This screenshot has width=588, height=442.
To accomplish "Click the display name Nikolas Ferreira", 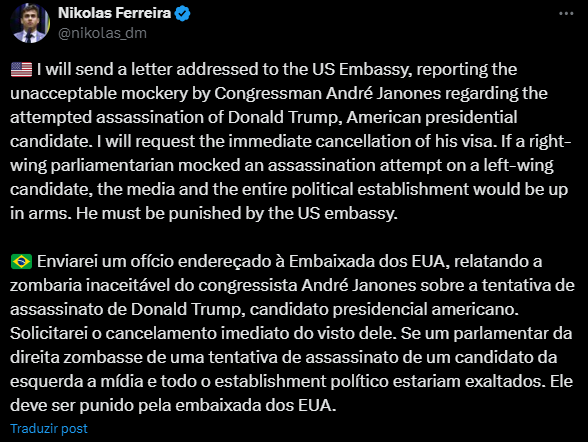I will point(114,13).
